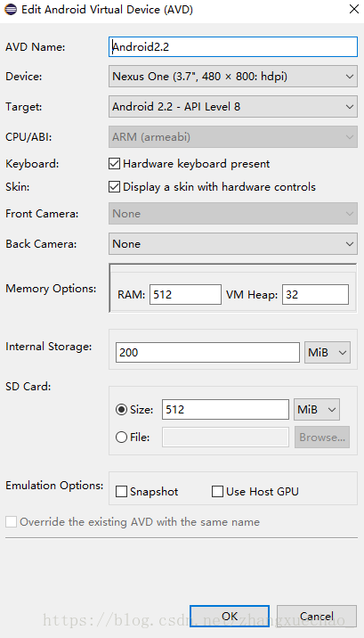Screen dimensions: 364x638
Task: Select the SD Card Size radio button
Action: 121,410
